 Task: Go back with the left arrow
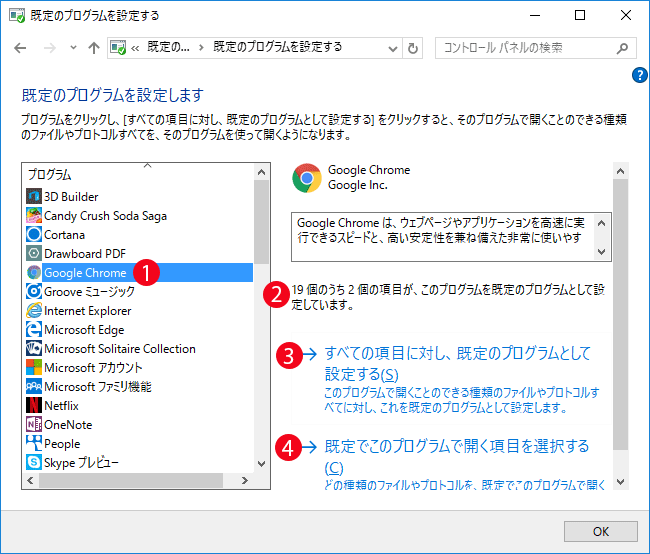coord(20,48)
